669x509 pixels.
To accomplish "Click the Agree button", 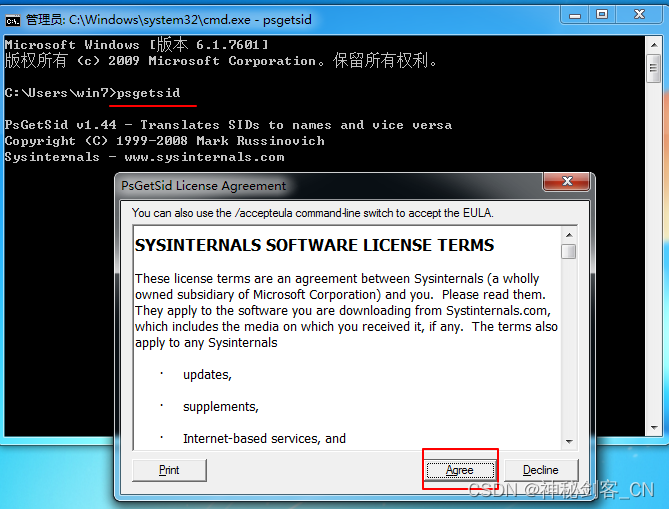I will pos(460,470).
